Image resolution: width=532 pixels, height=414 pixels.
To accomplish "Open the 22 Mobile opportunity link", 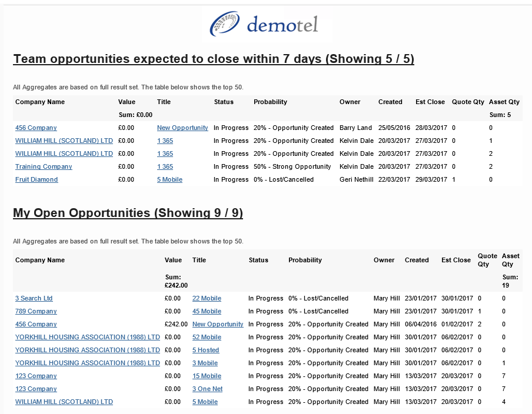I will tap(207, 298).
